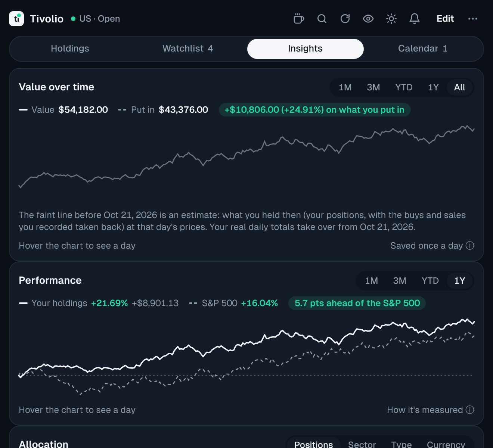Screen dimensions: 493x448
Task: Go to the Calendar tab
Action: coord(423,49)
